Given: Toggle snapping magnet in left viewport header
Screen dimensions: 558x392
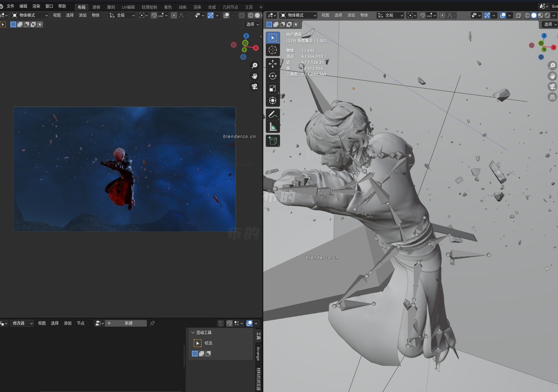Looking at the screenshot, I should coord(154,15).
